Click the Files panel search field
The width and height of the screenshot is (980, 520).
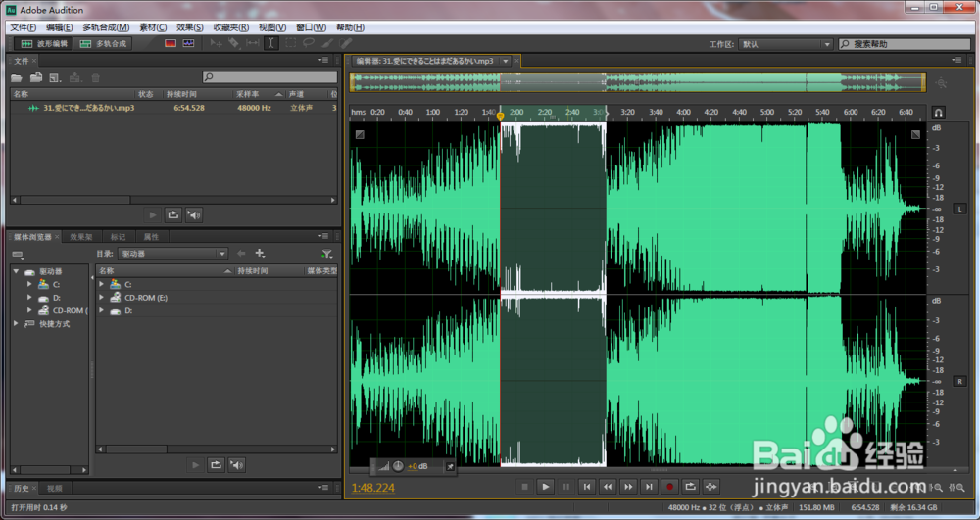pyautogui.click(x=270, y=77)
